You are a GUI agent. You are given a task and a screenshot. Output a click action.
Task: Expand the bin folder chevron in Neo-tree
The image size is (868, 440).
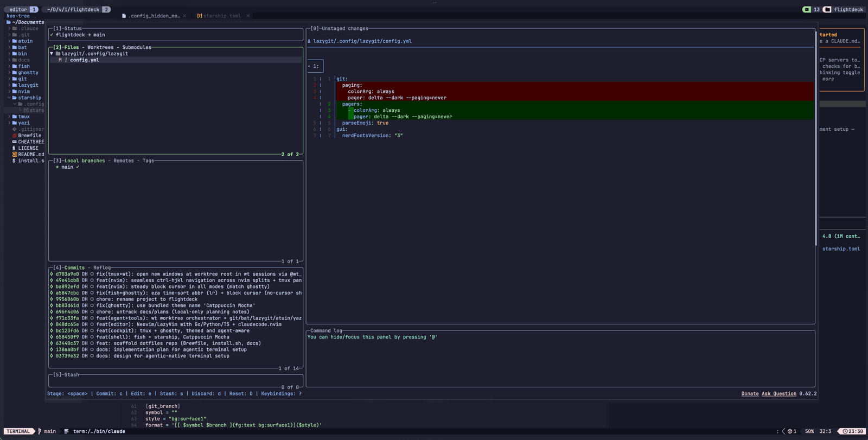coord(9,54)
